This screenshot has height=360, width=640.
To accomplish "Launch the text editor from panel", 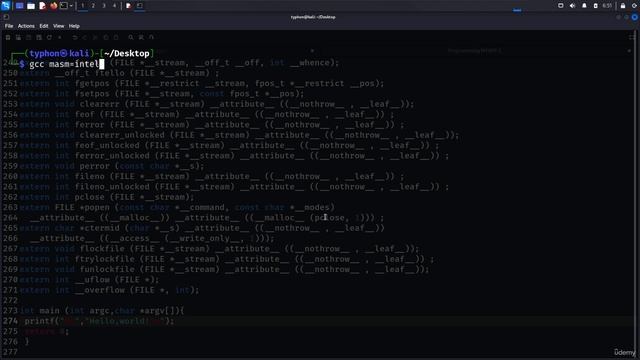I will coord(42,6).
